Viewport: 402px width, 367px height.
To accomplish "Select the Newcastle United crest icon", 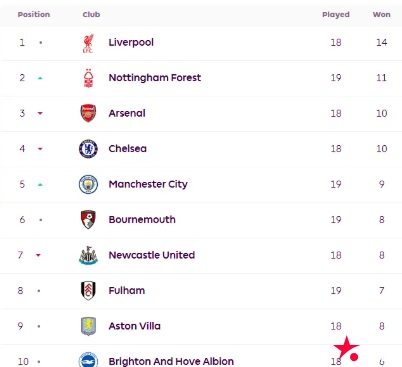I will pos(88,255).
